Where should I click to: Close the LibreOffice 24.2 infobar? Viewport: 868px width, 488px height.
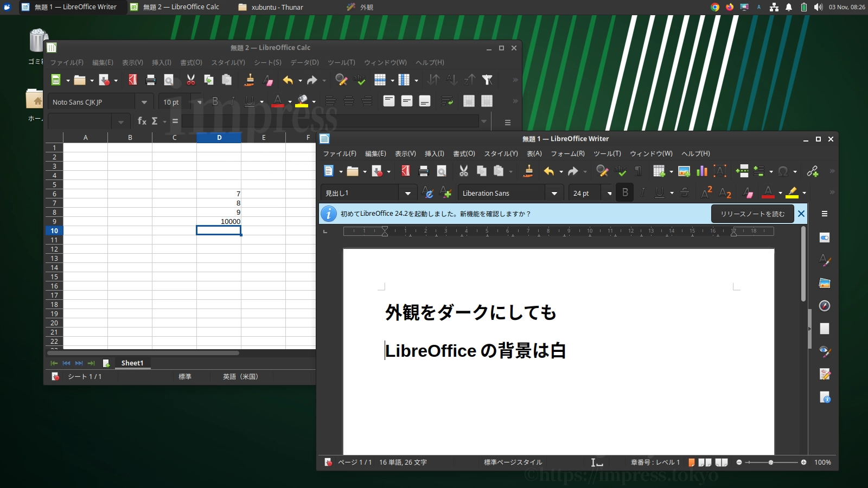[801, 214]
